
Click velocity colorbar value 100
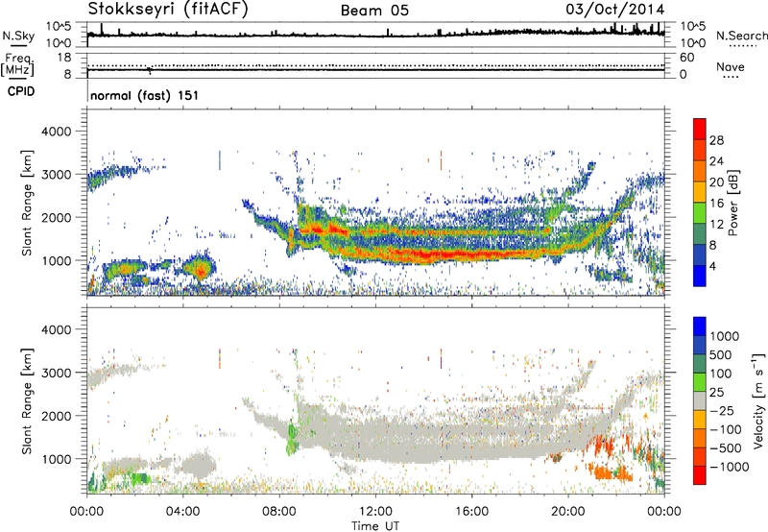pyautogui.click(x=721, y=374)
